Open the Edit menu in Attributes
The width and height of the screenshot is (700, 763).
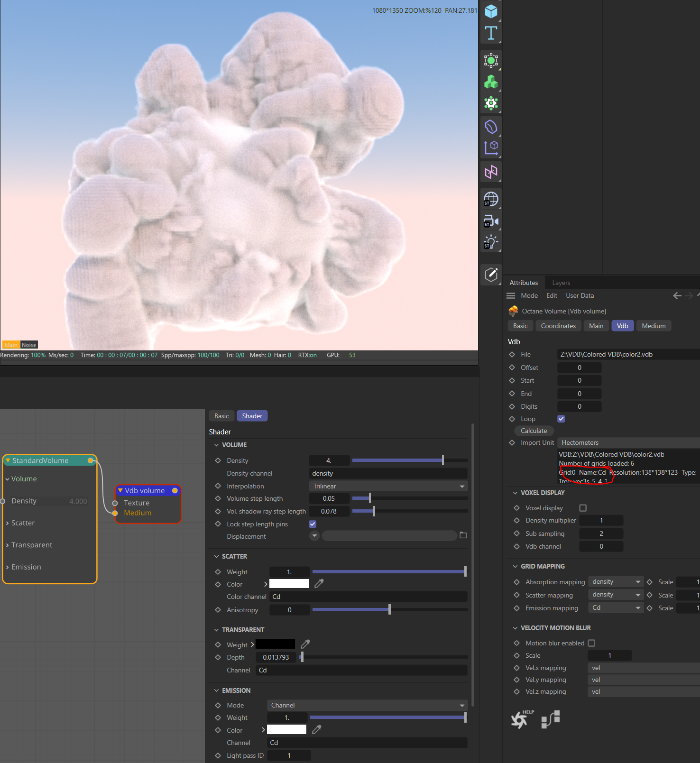coord(552,295)
